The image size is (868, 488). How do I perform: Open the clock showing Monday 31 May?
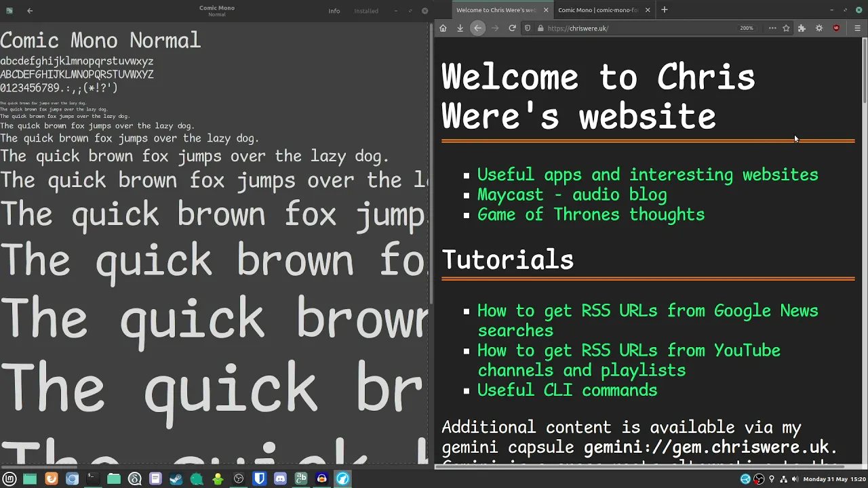(834, 479)
